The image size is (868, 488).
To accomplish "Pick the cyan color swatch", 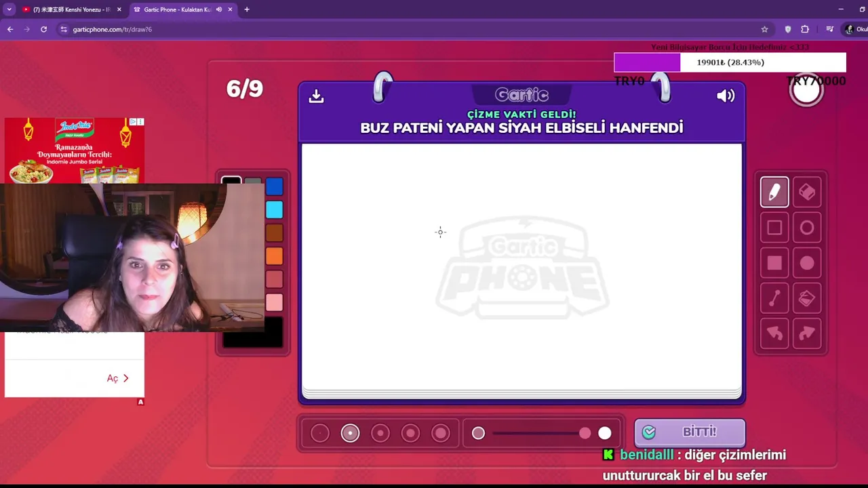I will 274,209.
